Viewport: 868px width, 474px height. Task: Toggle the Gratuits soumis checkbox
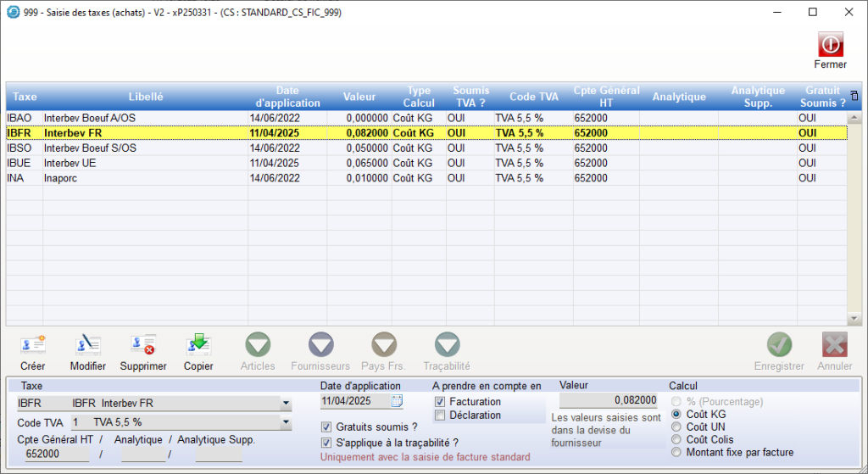(326, 427)
